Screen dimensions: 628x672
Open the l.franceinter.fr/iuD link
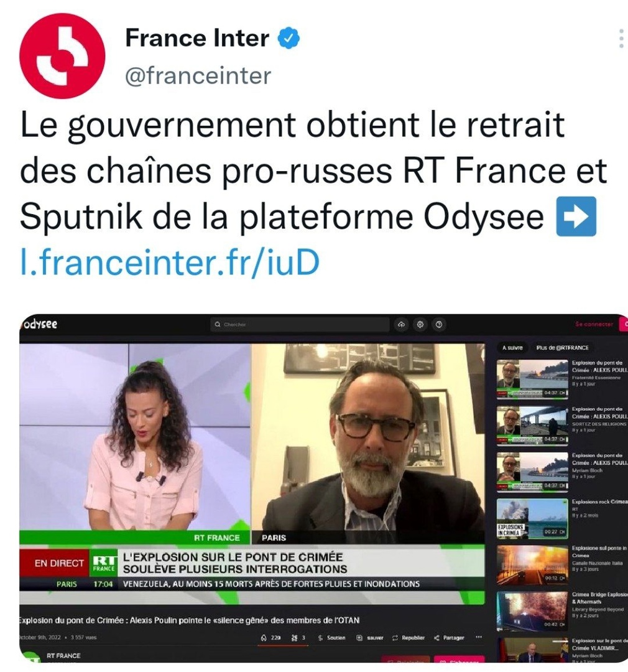click(170, 262)
